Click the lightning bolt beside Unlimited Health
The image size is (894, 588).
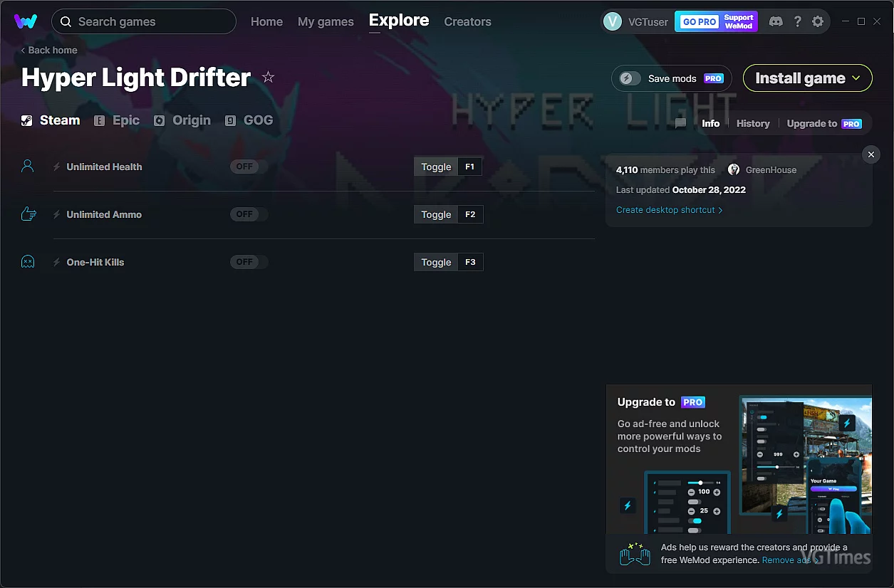56,167
